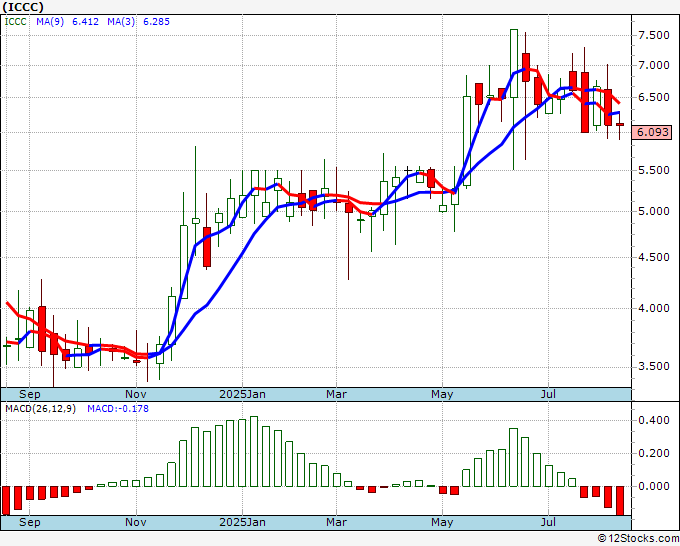This screenshot has width=680, height=546.
Task: Click the 0.200 MACD axis label
Action: click(654, 454)
